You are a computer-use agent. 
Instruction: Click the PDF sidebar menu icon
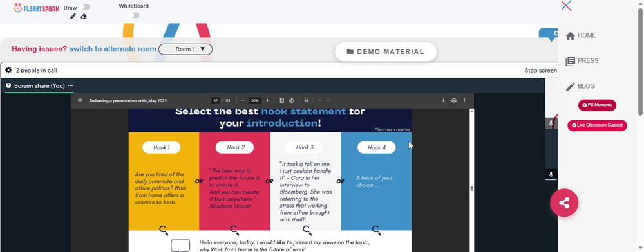80,100
